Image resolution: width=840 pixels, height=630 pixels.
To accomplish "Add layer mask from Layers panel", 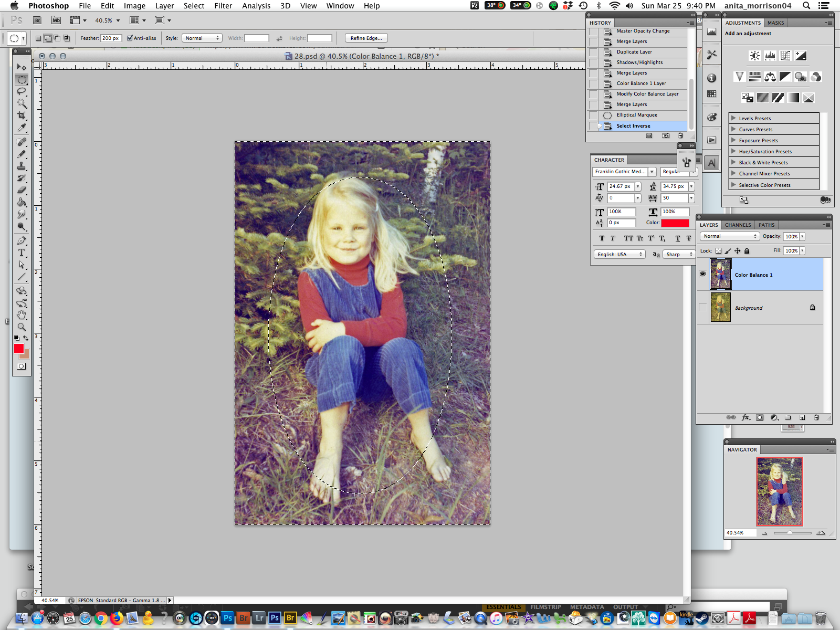I will 760,418.
